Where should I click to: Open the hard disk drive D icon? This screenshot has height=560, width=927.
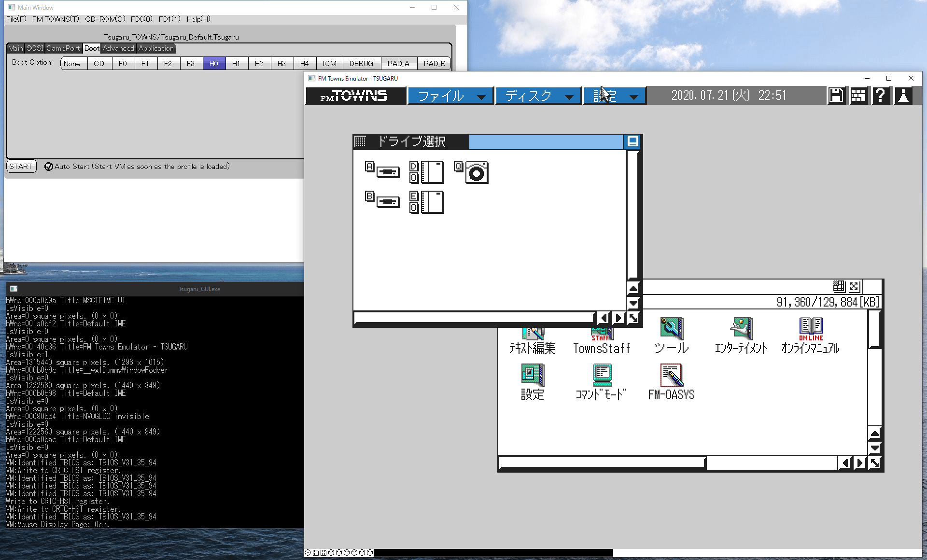427,172
